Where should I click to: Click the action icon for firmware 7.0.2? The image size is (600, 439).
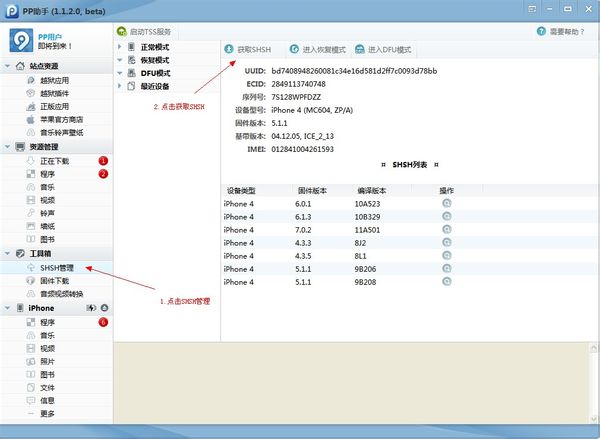(446, 229)
